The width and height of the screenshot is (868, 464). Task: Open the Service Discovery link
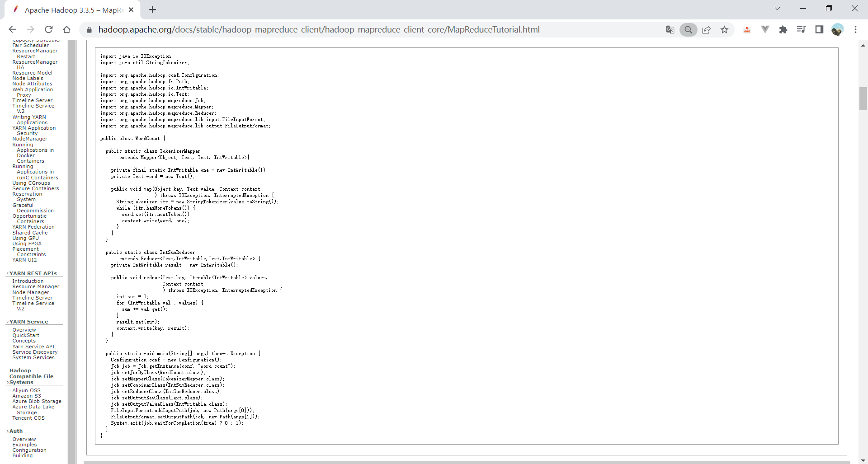pos(35,352)
